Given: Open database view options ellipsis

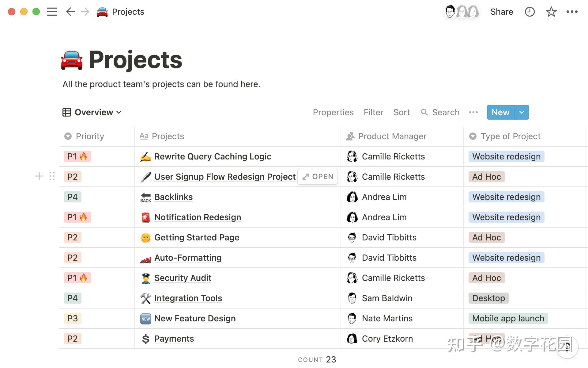Looking at the screenshot, I should pos(473,112).
